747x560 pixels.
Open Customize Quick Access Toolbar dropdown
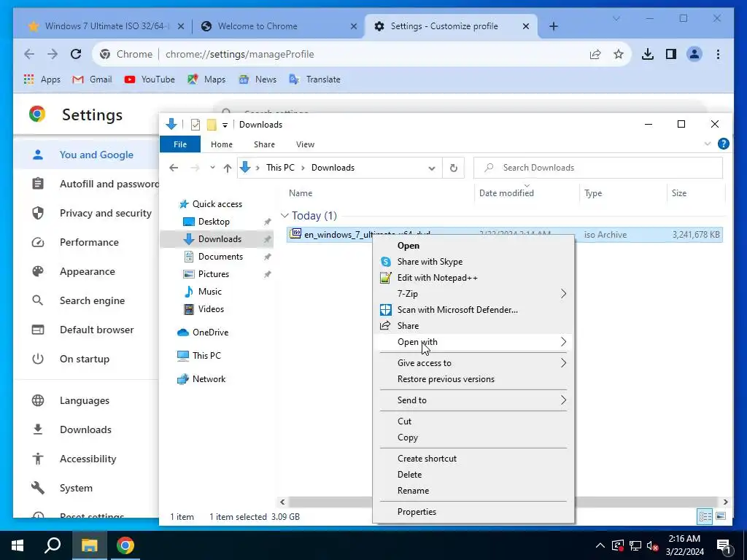[x=225, y=125]
